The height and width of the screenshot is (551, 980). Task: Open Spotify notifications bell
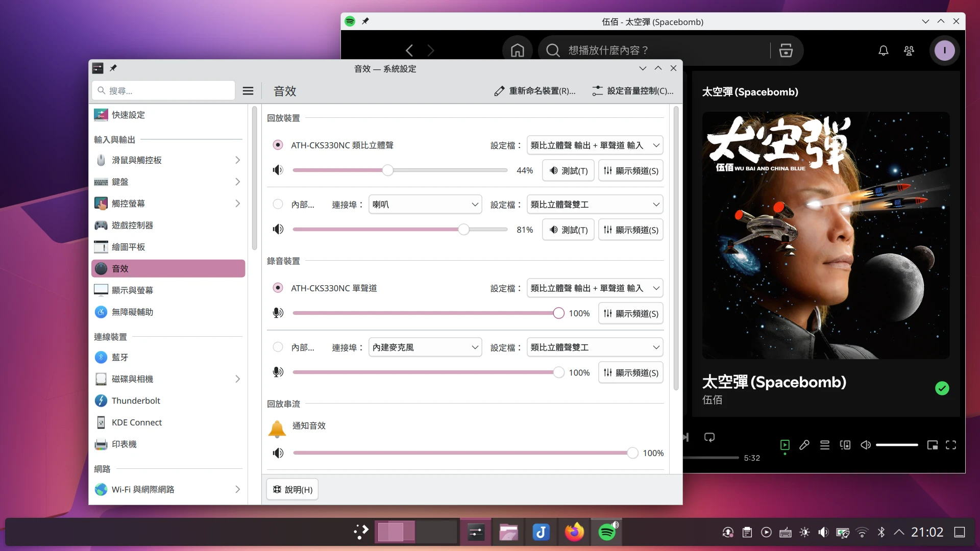(883, 51)
